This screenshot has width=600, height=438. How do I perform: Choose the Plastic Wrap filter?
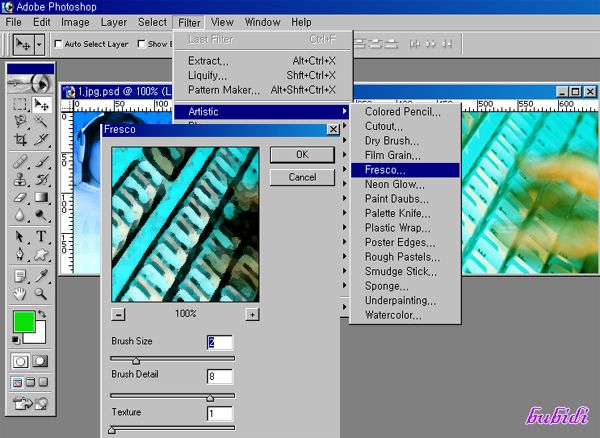(405, 228)
